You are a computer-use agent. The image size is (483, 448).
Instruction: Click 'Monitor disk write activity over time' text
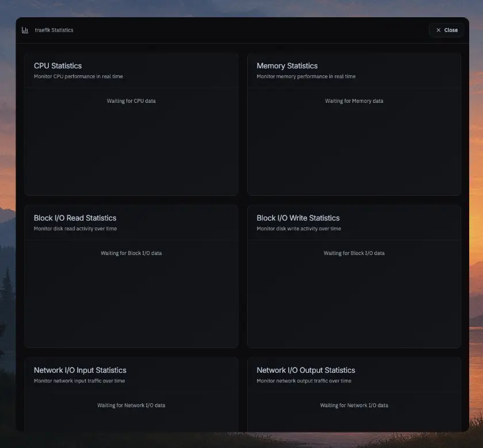tap(298, 229)
